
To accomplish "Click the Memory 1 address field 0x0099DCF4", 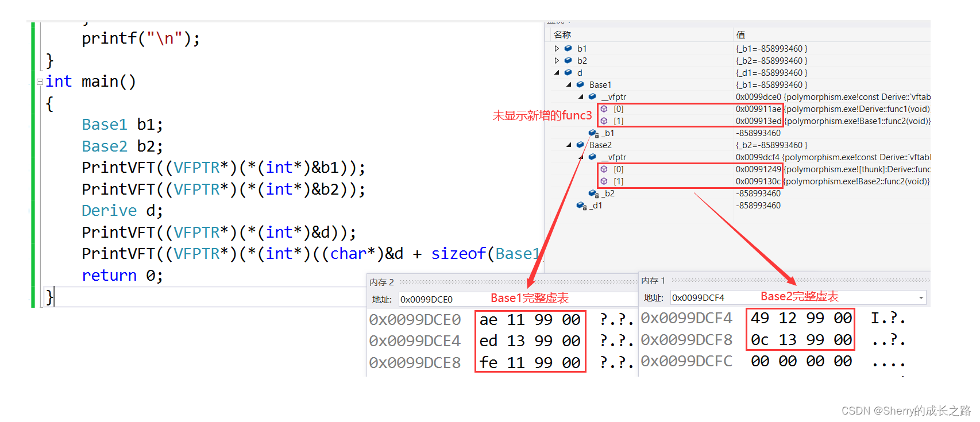I will click(x=798, y=297).
